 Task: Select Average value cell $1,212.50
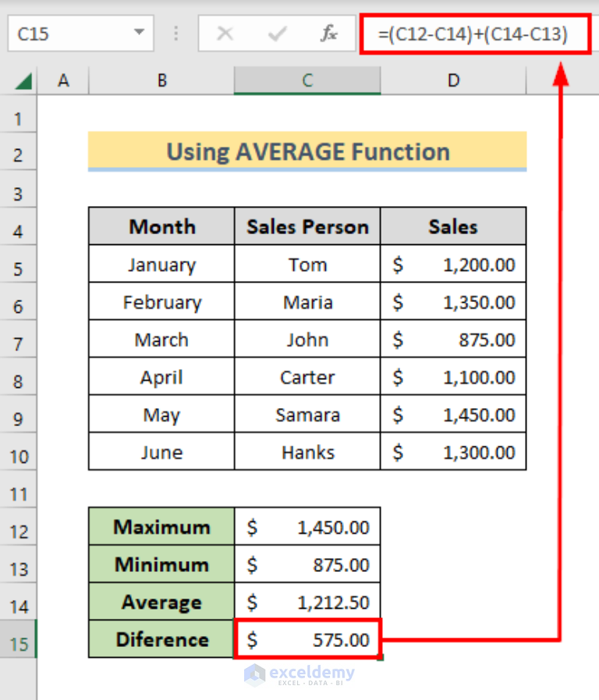307,601
